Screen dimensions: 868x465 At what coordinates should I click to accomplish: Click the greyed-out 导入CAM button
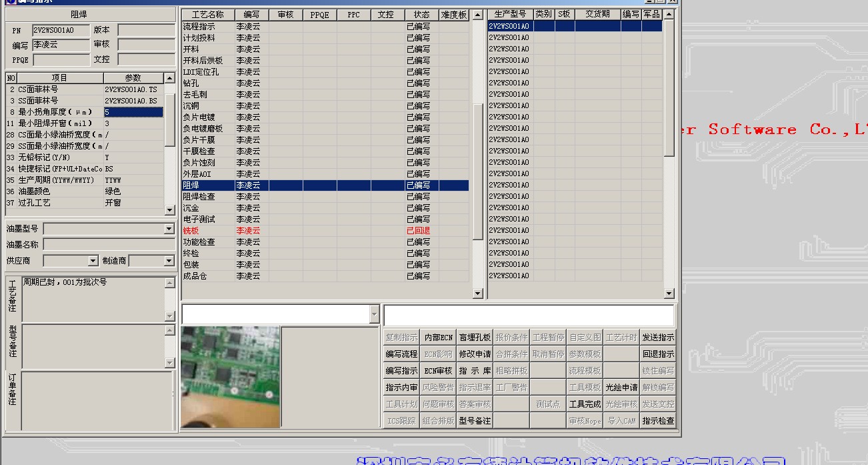[621, 421]
